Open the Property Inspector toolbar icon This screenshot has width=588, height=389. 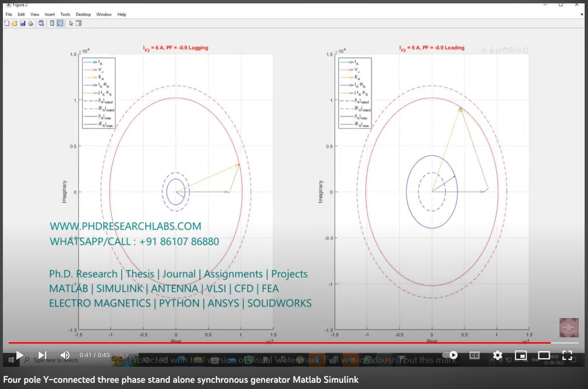pyautogui.click(x=79, y=23)
